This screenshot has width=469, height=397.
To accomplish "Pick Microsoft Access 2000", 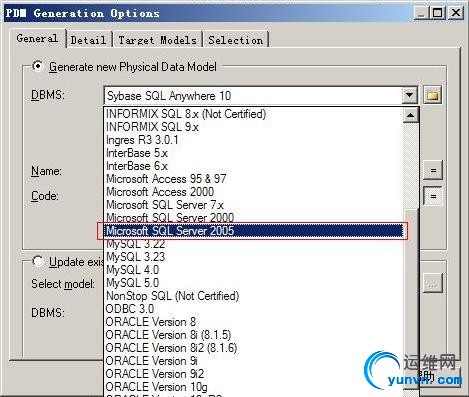I will click(x=254, y=192).
